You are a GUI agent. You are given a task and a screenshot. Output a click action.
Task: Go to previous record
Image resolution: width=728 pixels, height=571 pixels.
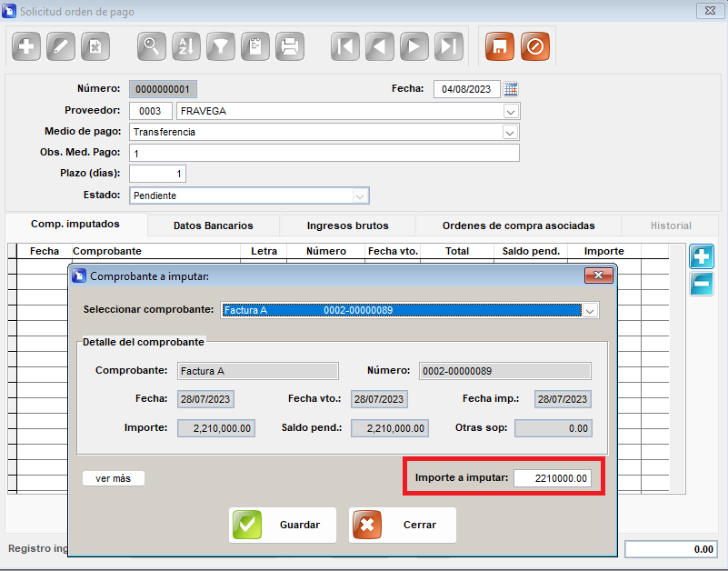(x=380, y=46)
